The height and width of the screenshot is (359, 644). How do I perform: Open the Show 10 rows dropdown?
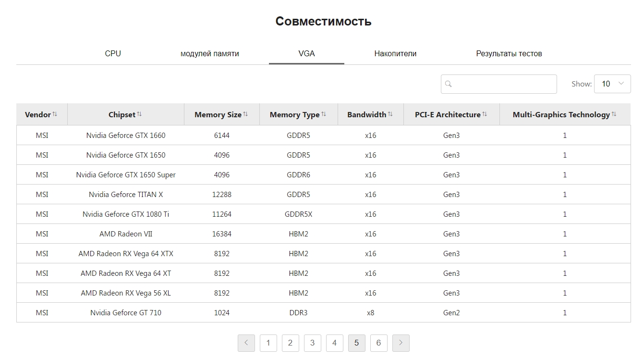[x=612, y=84]
